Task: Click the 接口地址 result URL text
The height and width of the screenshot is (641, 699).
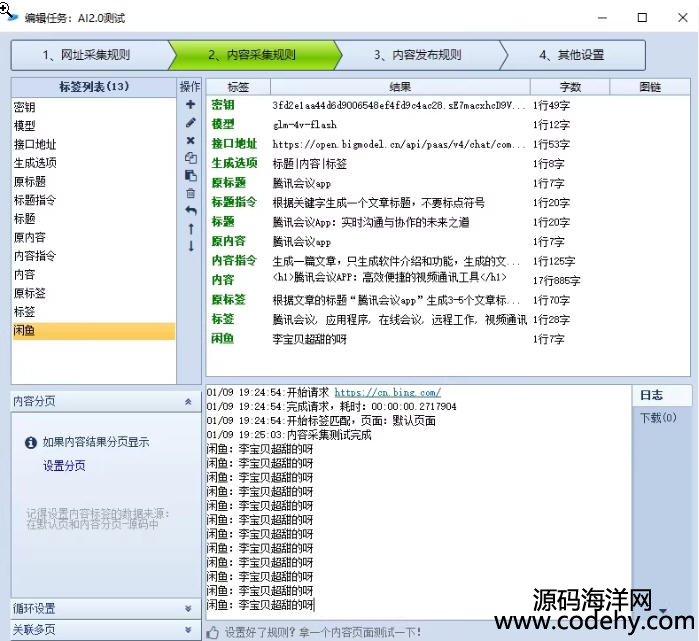Action: pos(399,144)
